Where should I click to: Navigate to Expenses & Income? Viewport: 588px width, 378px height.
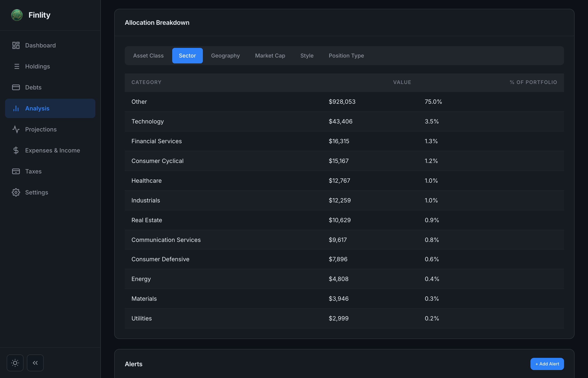click(50, 150)
